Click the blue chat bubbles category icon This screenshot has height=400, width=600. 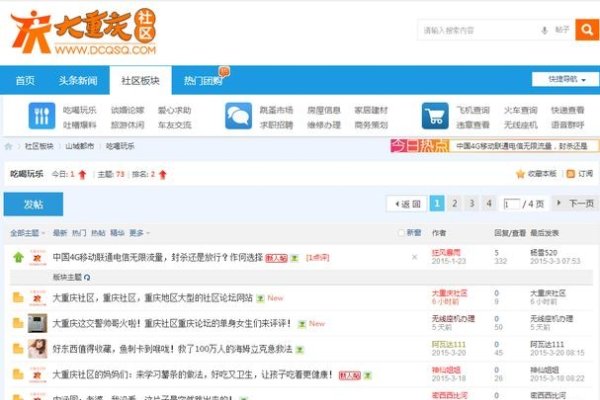[x=238, y=116]
